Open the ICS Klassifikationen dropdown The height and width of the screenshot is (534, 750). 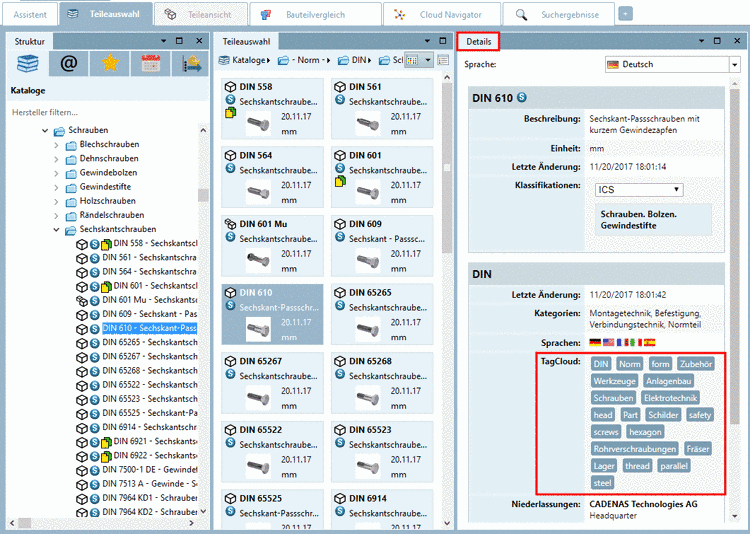click(639, 189)
